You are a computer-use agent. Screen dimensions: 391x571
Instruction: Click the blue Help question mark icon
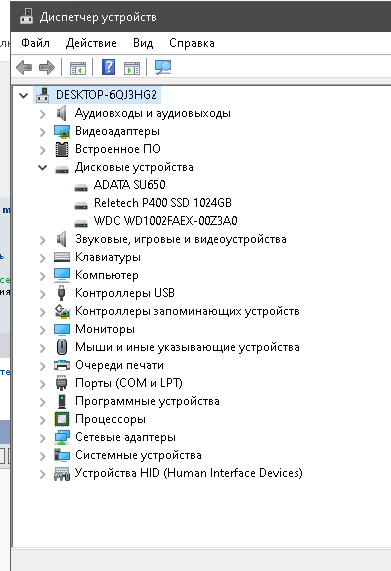coord(108,67)
